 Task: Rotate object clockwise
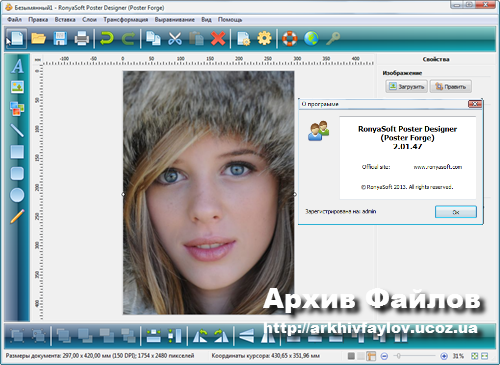(x=221, y=336)
